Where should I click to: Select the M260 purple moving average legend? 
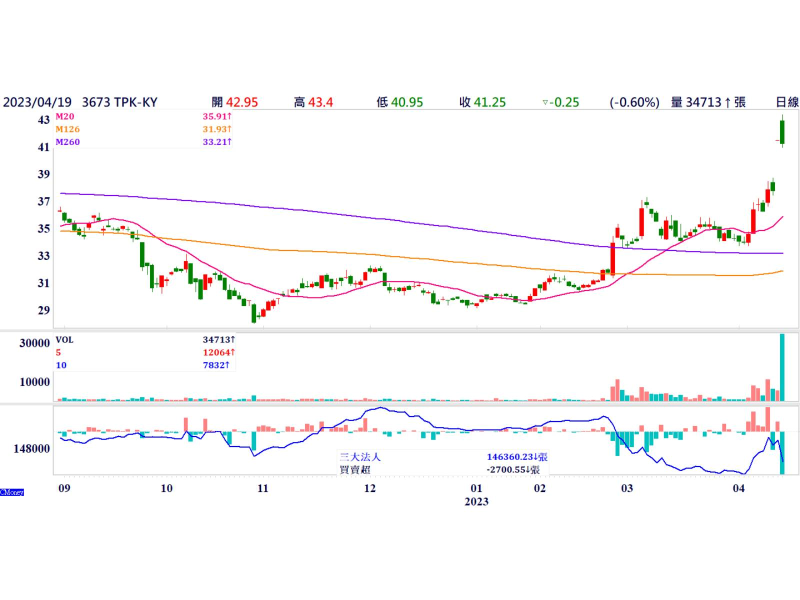pyautogui.click(x=68, y=142)
